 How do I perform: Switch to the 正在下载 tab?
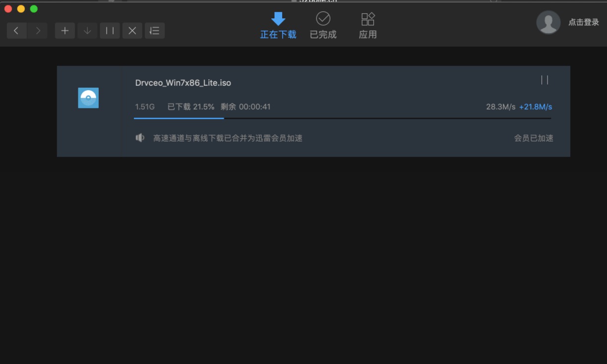pyautogui.click(x=278, y=26)
